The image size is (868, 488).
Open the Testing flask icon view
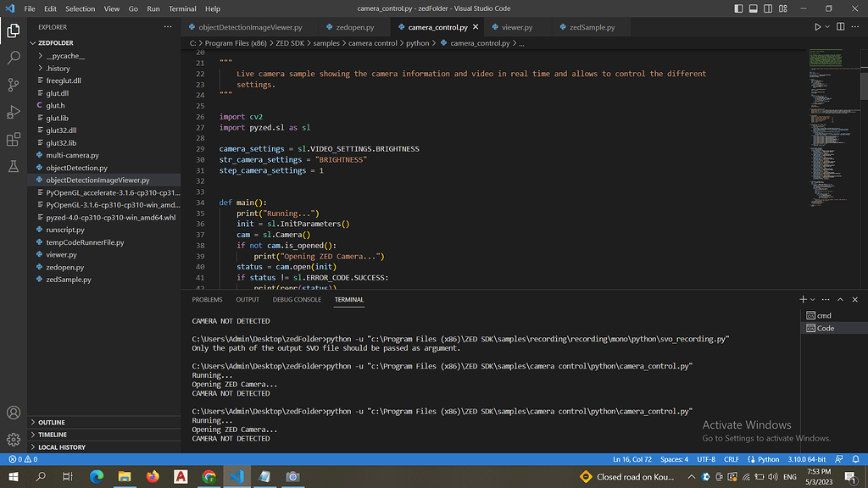tap(14, 167)
